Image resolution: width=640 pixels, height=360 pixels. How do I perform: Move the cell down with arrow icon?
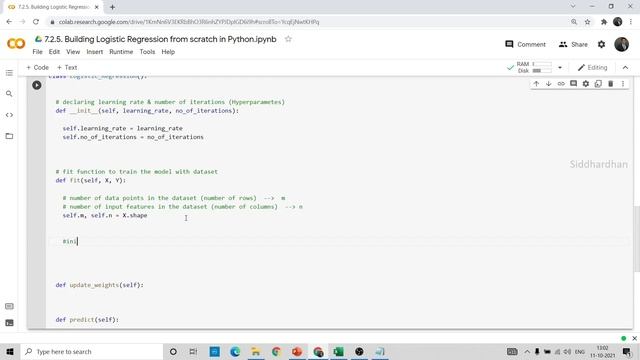click(x=549, y=84)
